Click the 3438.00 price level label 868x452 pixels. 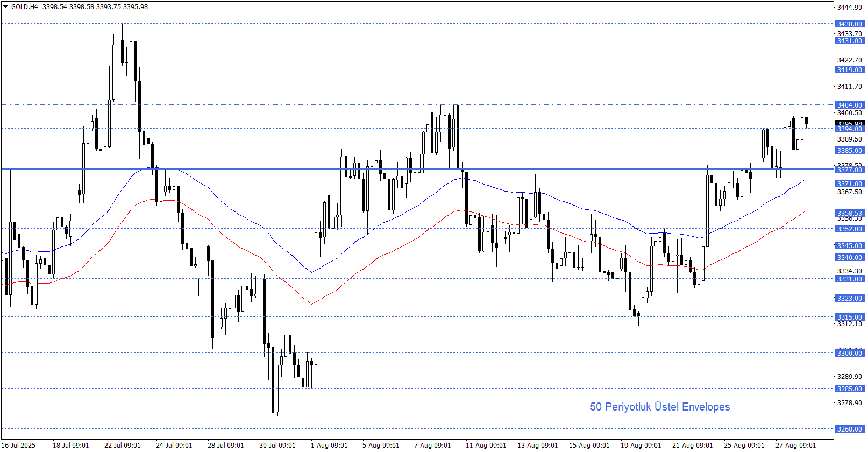849,24
